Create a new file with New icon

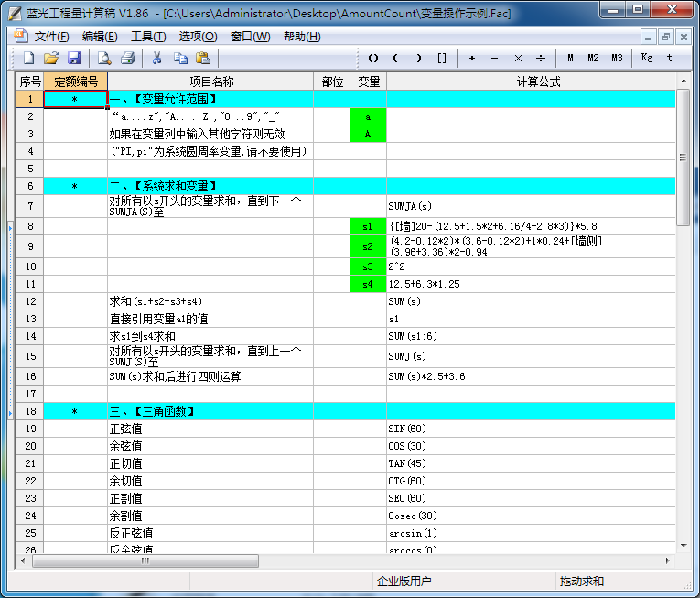[29, 58]
